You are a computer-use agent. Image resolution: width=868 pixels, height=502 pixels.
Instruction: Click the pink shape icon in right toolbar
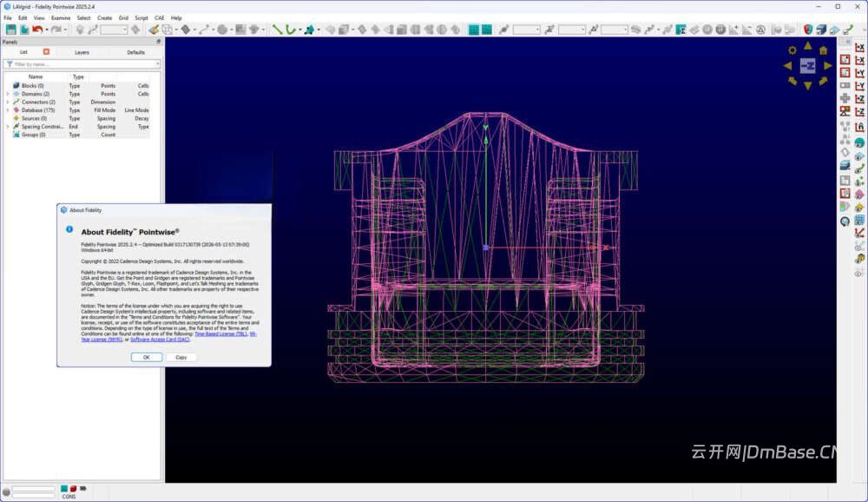(x=859, y=194)
